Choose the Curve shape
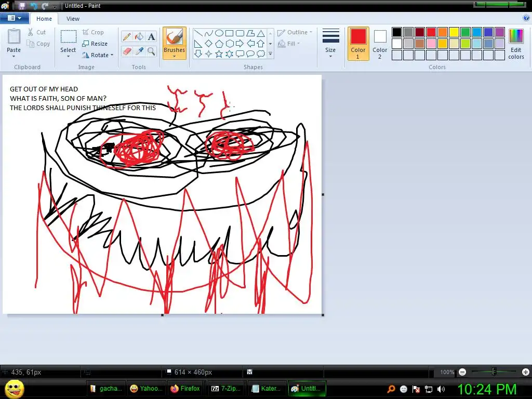 point(209,33)
